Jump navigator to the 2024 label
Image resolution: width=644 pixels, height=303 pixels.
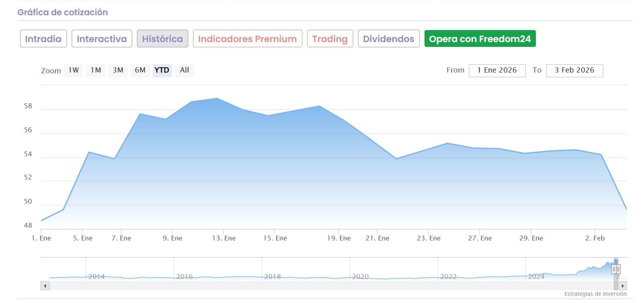click(x=536, y=277)
